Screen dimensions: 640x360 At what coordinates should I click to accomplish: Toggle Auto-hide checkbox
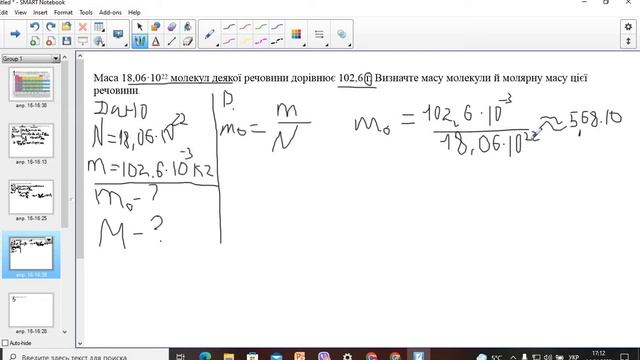point(5,343)
